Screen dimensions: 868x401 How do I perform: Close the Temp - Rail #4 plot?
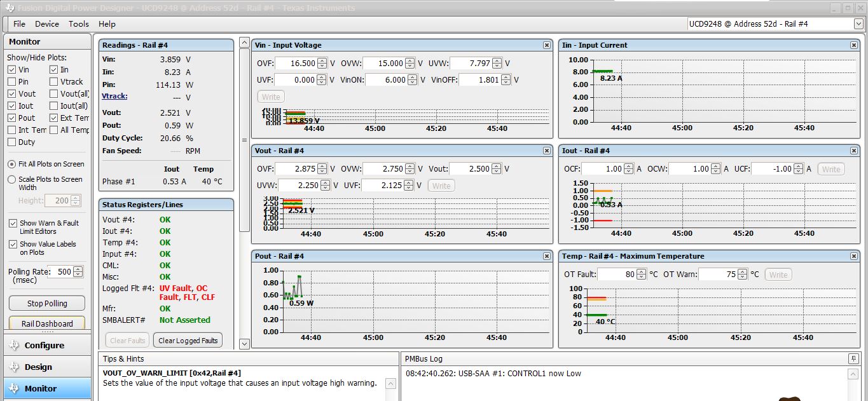(x=853, y=256)
